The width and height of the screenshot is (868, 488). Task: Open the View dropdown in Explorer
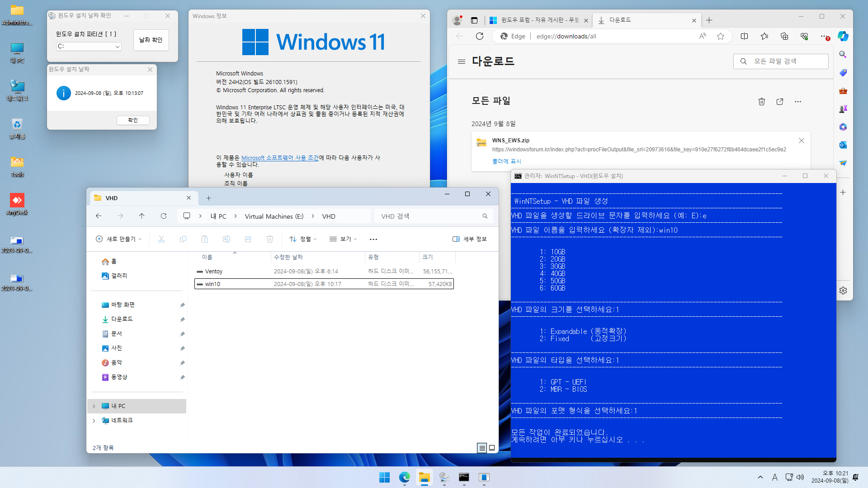click(343, 239)
